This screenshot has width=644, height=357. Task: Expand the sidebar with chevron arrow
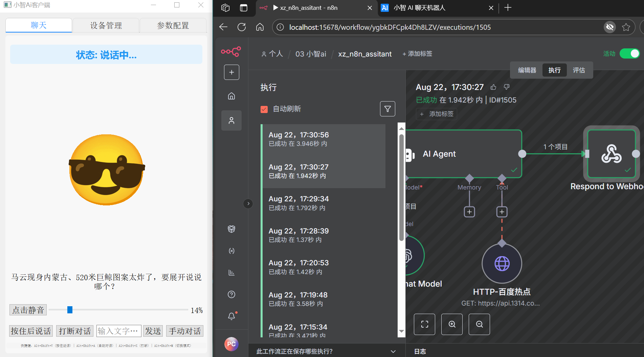pyautogui.click(x=248, y=203)
